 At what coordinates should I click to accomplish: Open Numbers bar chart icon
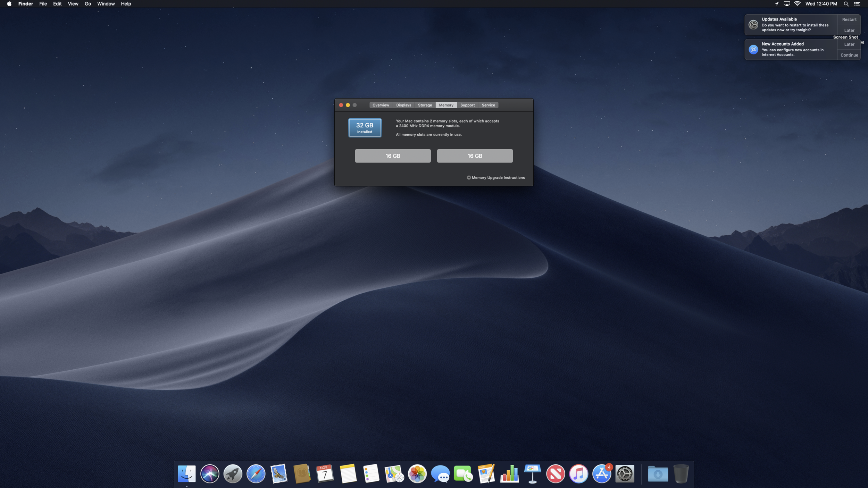[x=509, y=474]
